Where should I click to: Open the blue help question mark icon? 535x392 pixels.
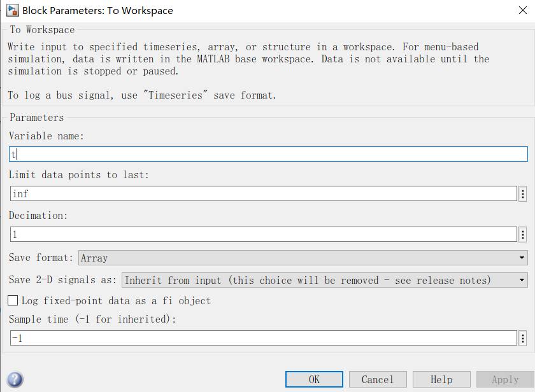tap(15, 379)
